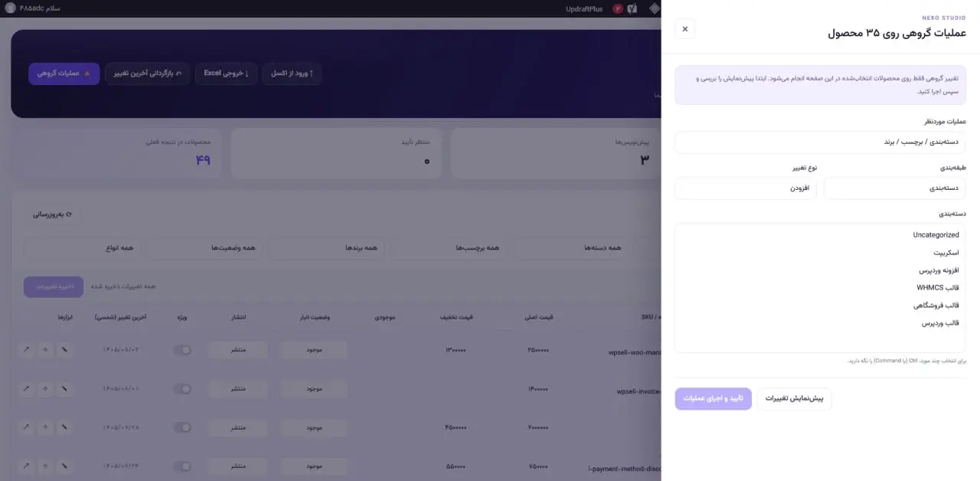Screen dimensions: 980x481
Task: Click edit pencil icon in ۱۴۰۵/۰۸/۰۲ row
Action: [65, 350]
